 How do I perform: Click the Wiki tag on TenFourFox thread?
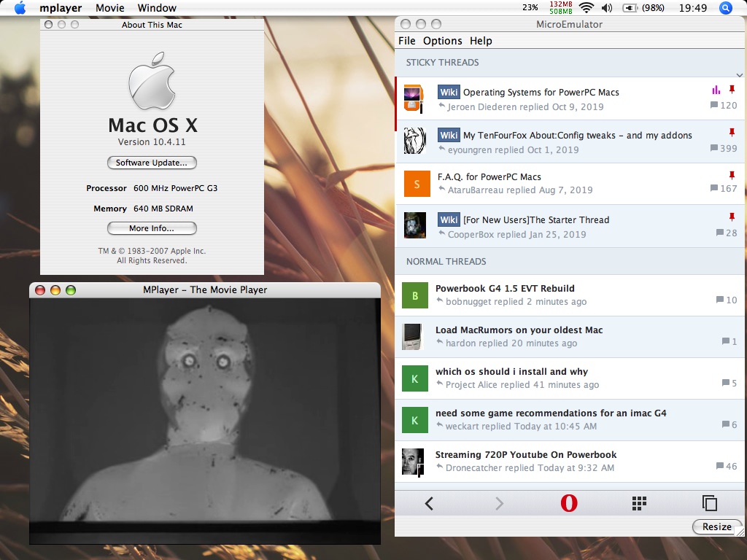click(449, 135)
